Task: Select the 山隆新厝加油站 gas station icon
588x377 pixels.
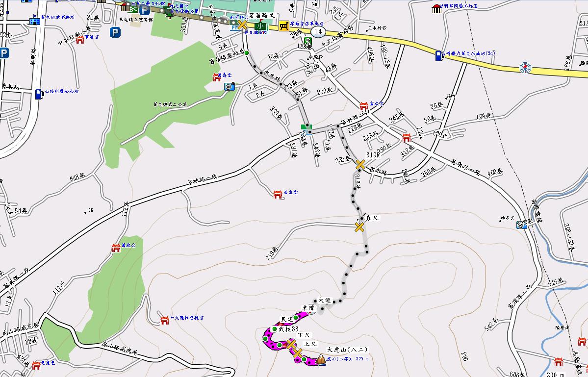Action: pyautogui.click(x=39, y=93)
